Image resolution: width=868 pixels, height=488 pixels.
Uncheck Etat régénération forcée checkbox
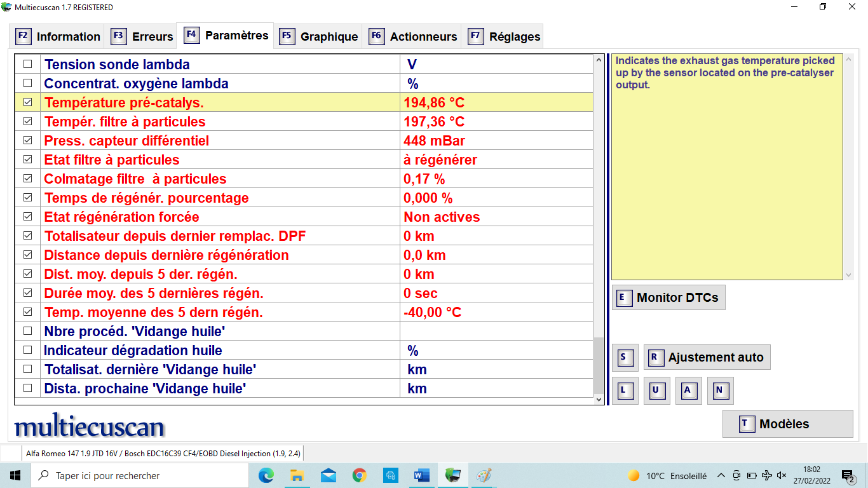pyautogui.click(x=27, y=217)
